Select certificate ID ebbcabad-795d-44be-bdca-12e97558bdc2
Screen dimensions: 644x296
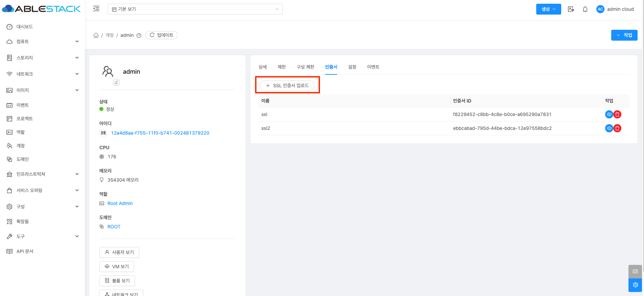(502, 128)
